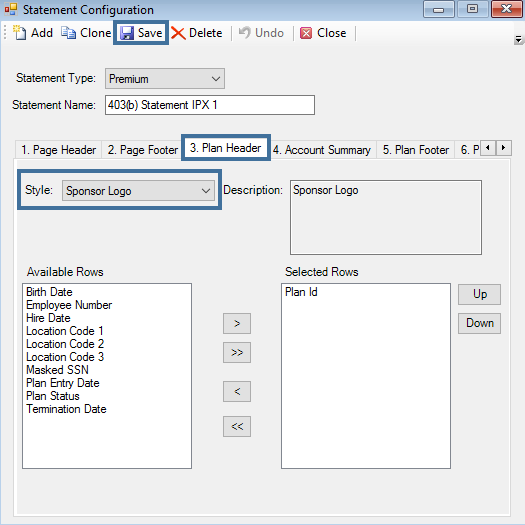Click the Down button
525x525 pixels.
479,323
